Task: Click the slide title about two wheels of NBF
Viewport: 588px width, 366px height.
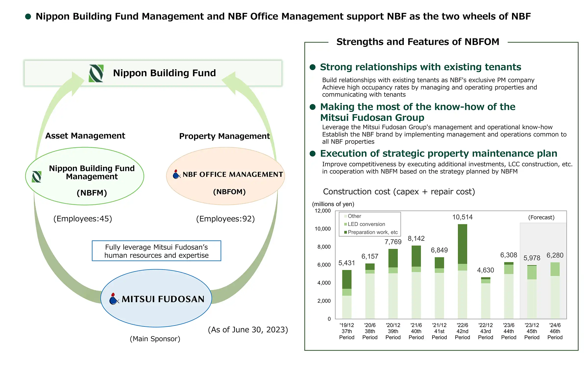Action: (x=283, y=16)
